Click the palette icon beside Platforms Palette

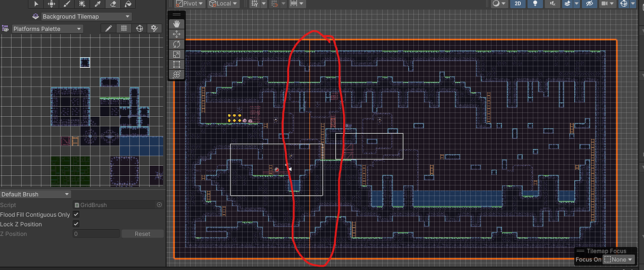[x=5, y=29]
